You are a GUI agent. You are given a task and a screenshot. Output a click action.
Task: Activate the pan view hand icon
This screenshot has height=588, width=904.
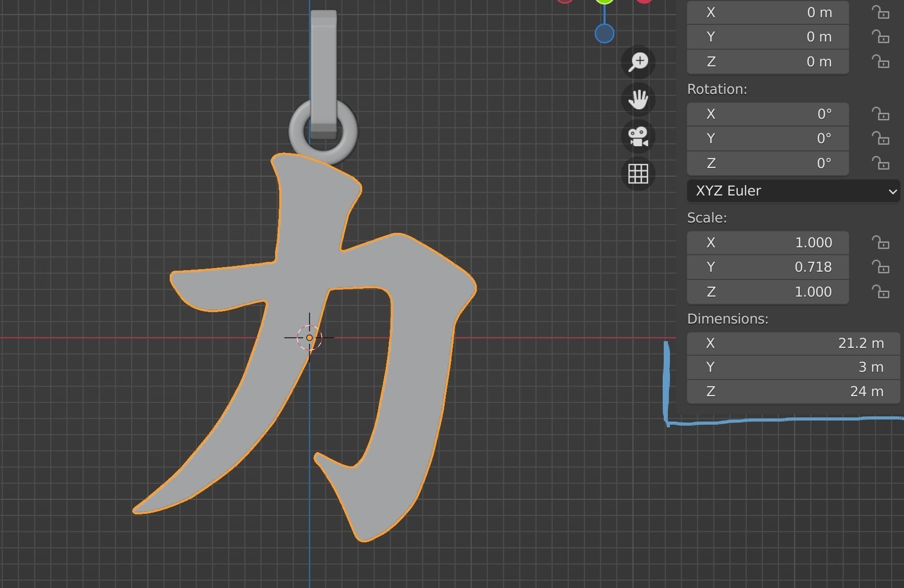tap(638, 100)
